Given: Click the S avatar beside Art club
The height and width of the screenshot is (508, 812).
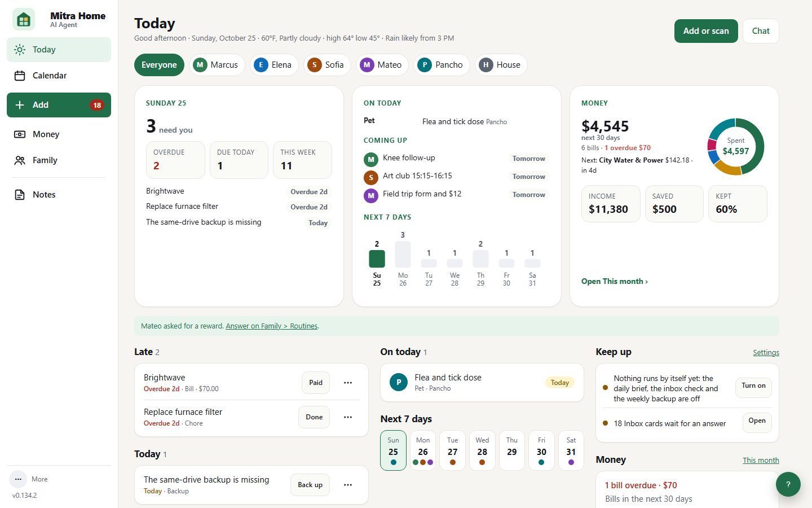Looking at the screenshot, I should click(x=370, y=177).
